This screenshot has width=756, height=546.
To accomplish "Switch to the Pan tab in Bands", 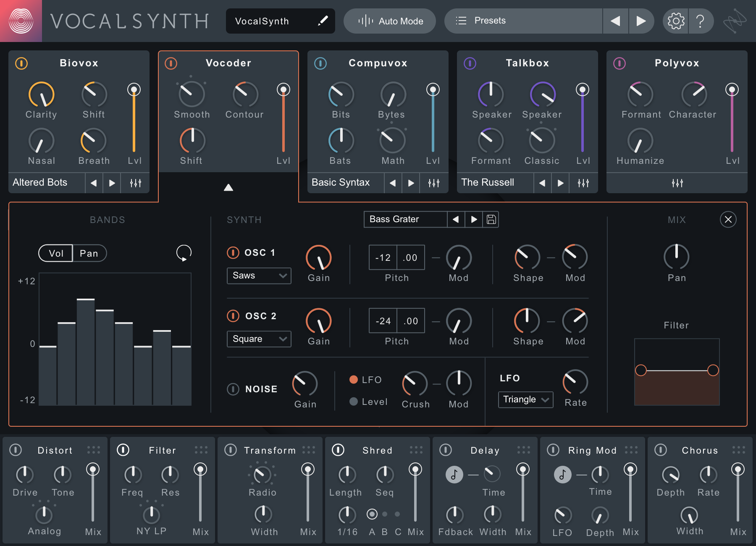I will (x=89, y=253).
